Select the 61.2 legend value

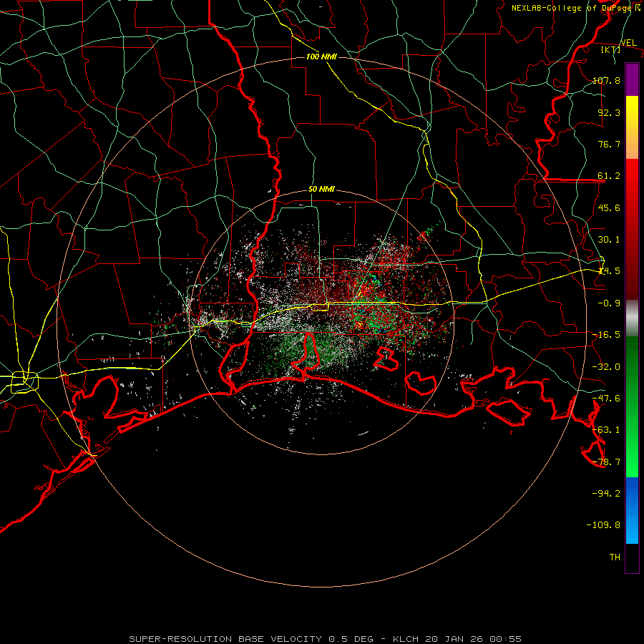pyautogui.click(x=609, y=176)
